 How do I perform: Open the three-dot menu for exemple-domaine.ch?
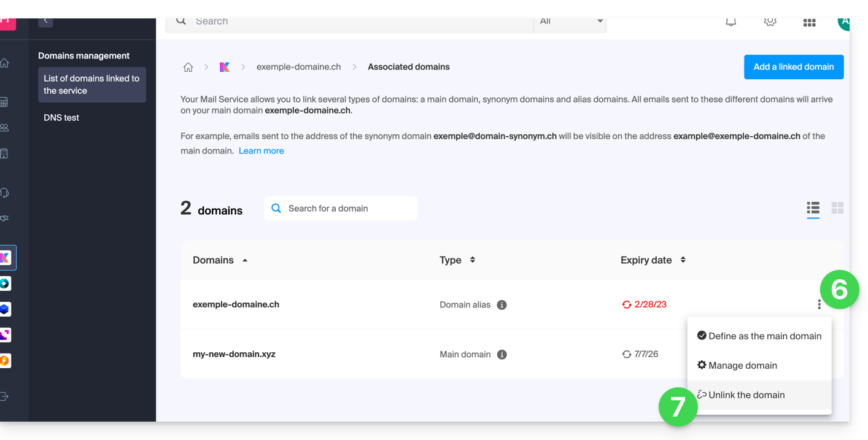819,304
